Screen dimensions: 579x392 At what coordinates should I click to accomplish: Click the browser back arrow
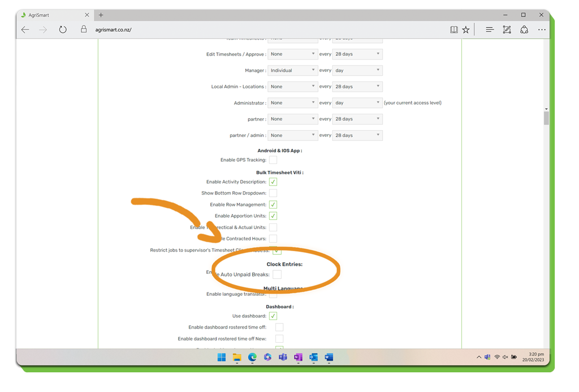25,30
